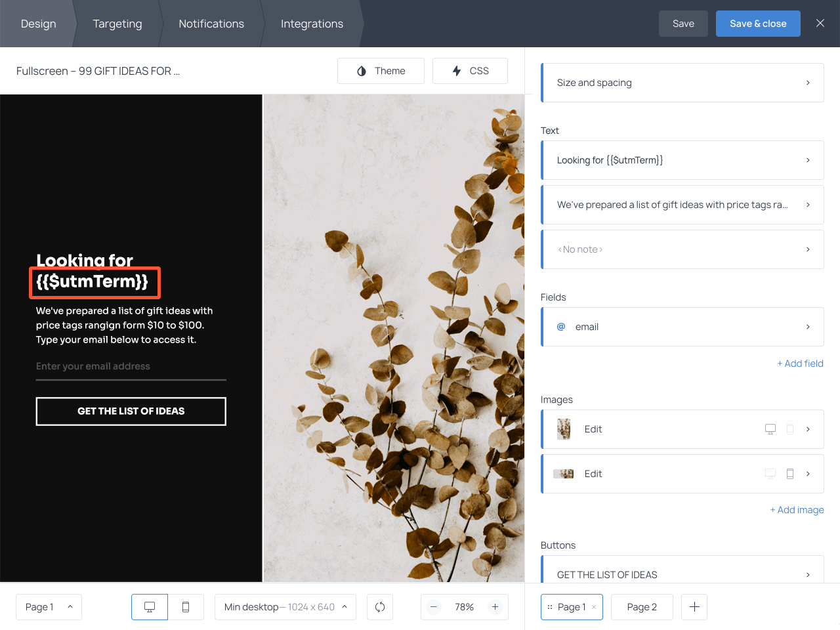The image size is (840, 630).
Task: Click the Add field link
Action: (x=800, y=363)
